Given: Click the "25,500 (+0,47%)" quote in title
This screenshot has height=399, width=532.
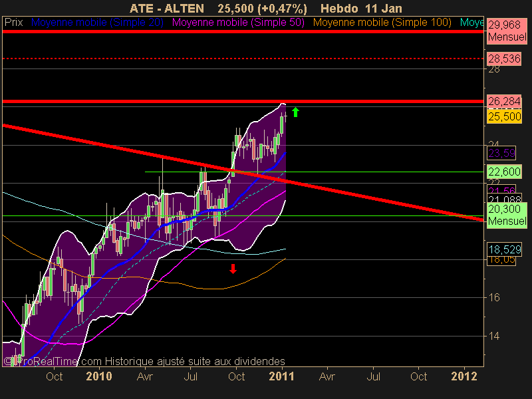Looking at the screenshot, I should point(262,8).
